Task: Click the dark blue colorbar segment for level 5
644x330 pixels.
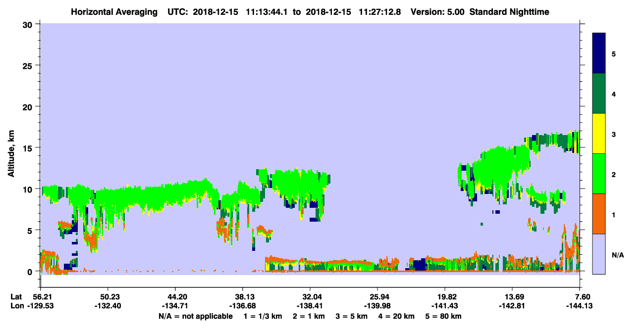Action: 599,53
